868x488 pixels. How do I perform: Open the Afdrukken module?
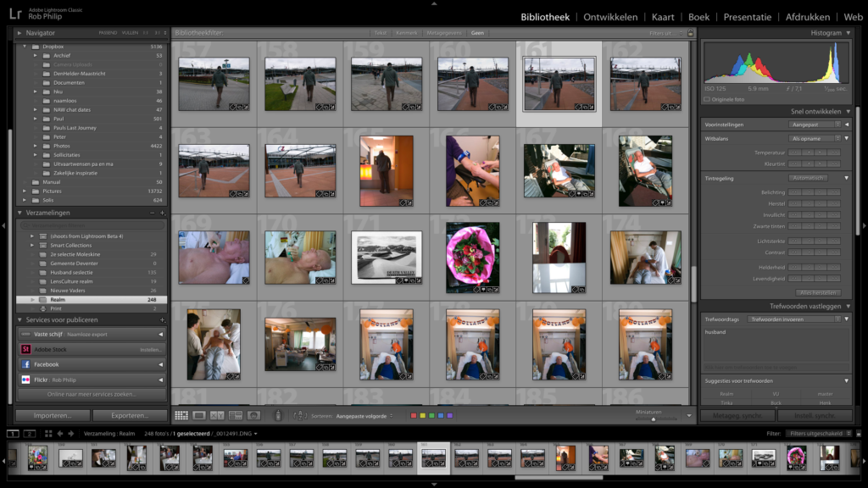pos(808,17)
